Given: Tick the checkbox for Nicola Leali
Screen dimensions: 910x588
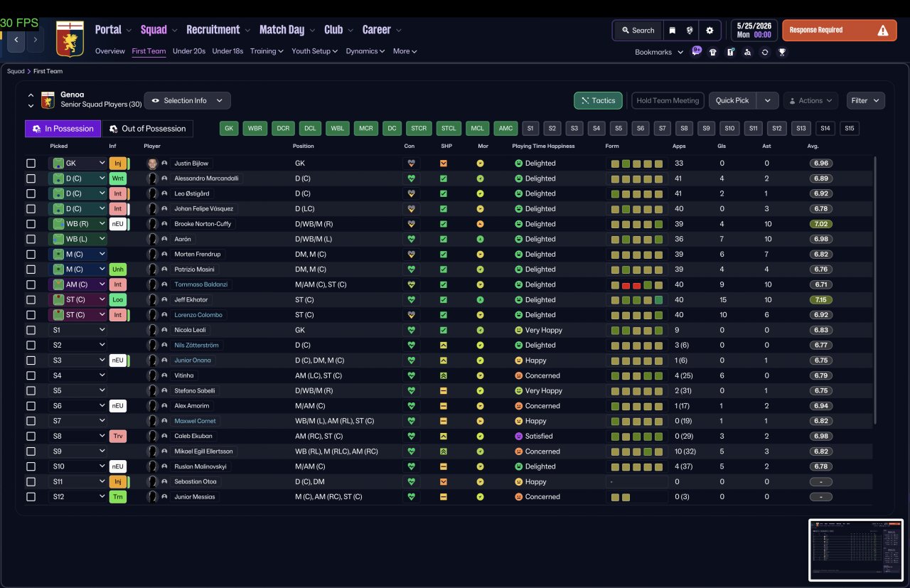Looking at the screenshot, I should tap(31, 330).
